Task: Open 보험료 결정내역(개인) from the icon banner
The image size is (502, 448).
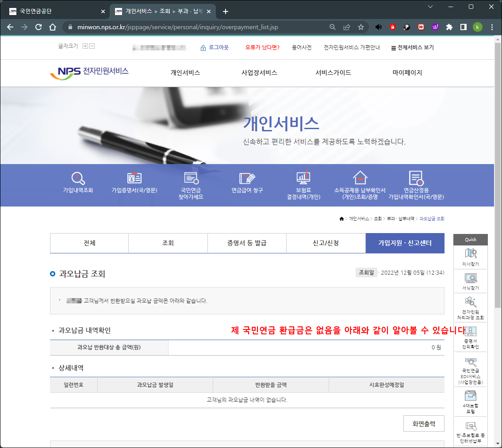Action: pos(303,185)
